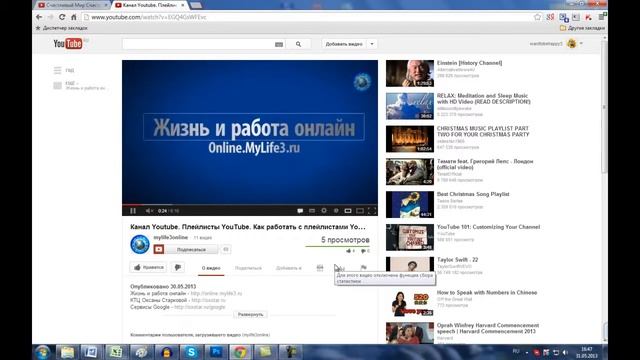Click the browser back arrow
640x360 pixels.
[39, 17]
